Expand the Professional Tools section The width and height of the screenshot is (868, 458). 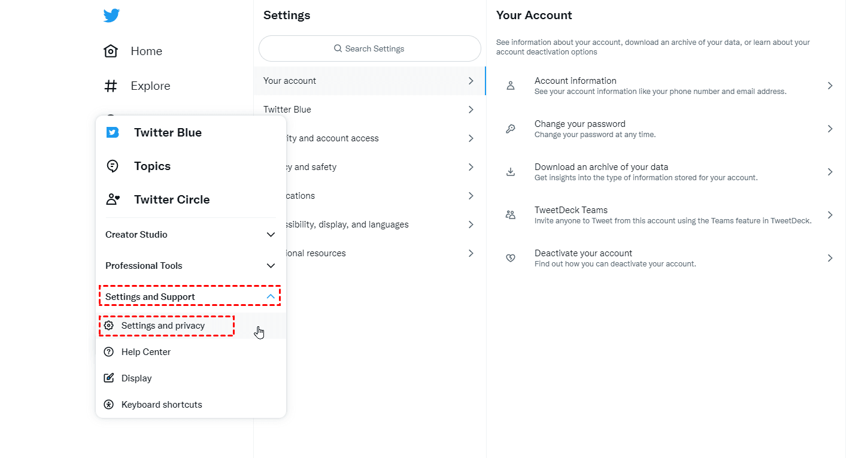[271, 266]
